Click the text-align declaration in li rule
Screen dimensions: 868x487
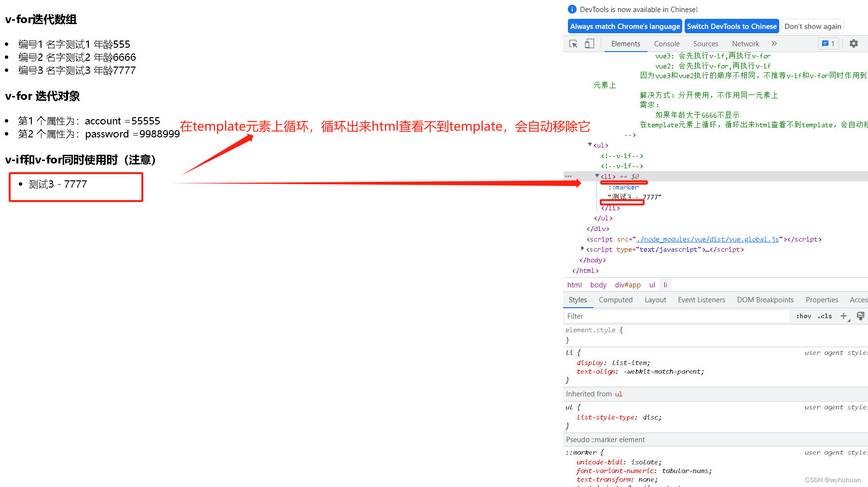click(640, 371)
